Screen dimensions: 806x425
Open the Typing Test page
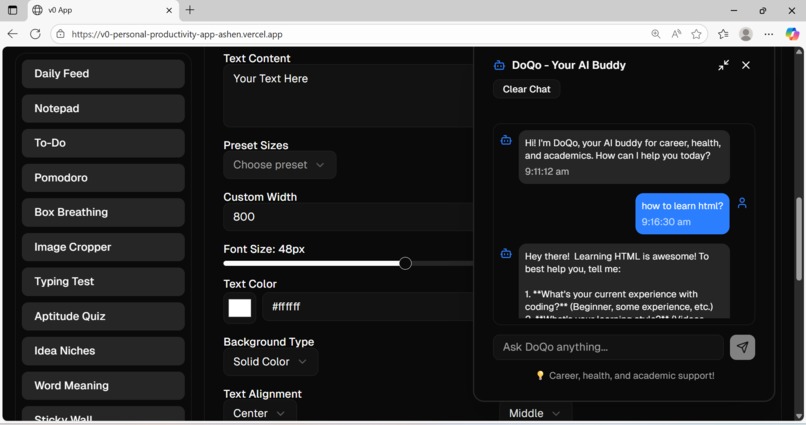(103, 282)
